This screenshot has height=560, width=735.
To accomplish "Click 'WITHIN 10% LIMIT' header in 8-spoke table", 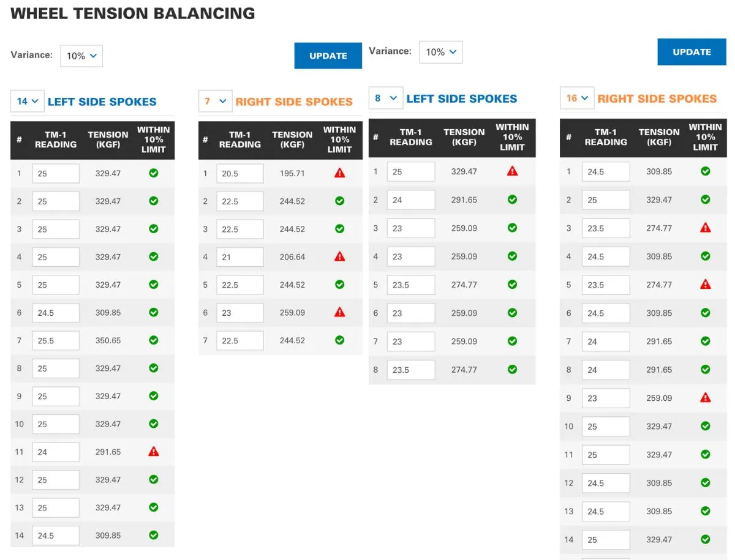I will click(513, 137).
